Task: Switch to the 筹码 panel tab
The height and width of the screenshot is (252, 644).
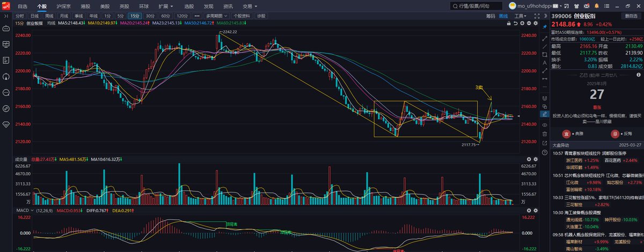Action: click(x=491, y=17)
